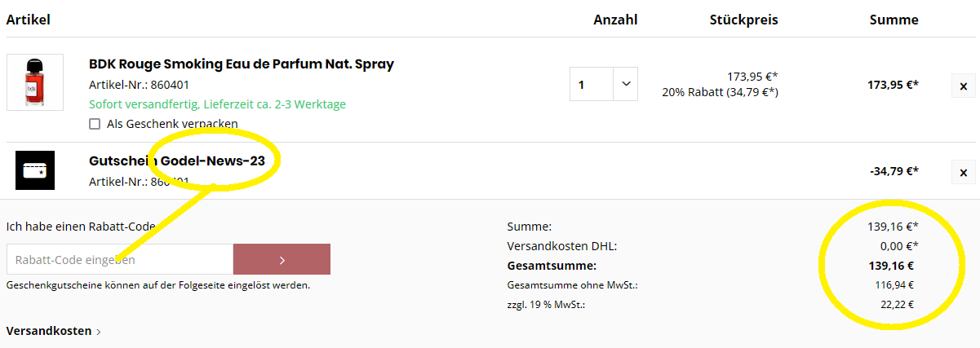Viewport: 980px width, 348px height.
Task: Open the BDK Rouge Smoking product title
Action: pyautogui.click(x=242, y=64)
